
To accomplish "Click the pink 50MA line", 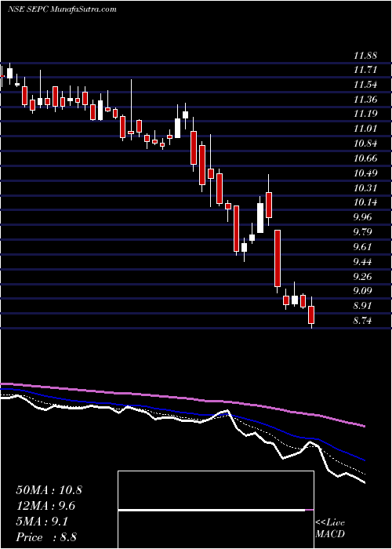I will point(182,398).
